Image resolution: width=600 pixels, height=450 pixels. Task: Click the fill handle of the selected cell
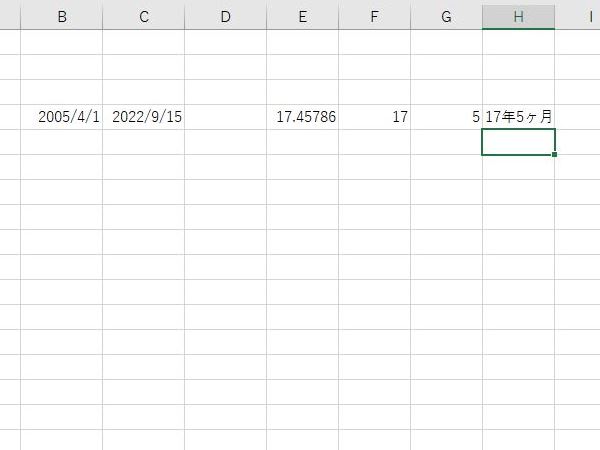coord(554,154)
